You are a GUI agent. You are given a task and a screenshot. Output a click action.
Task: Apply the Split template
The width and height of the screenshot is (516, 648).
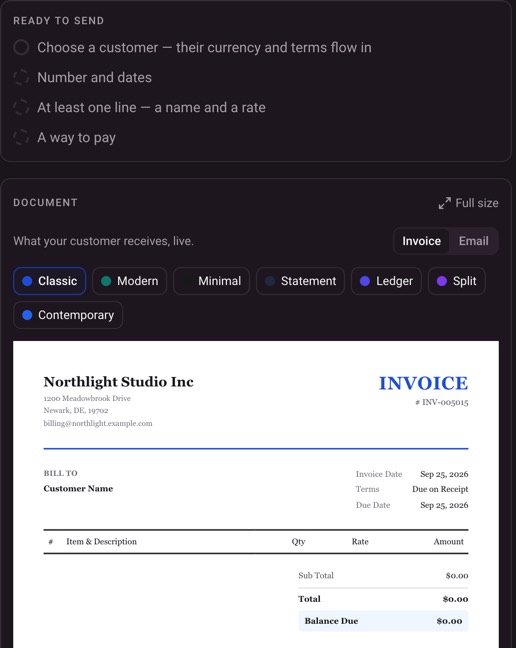tap(457, 281)
